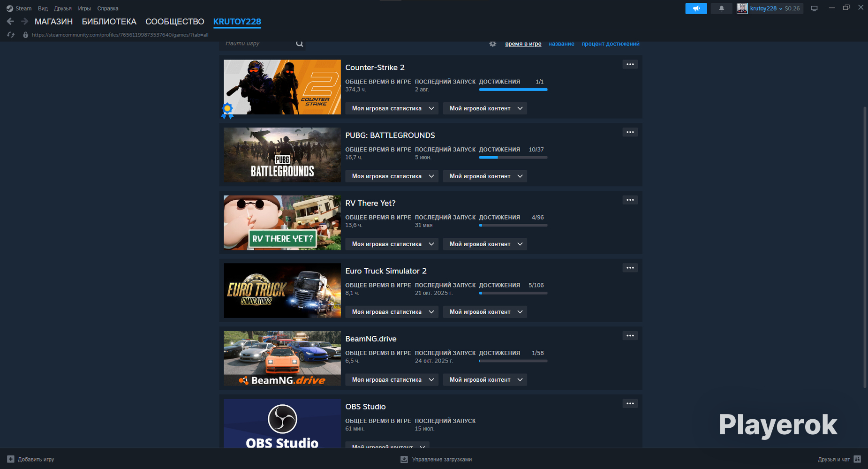Image resolution: width=868 pixels, height=469 pixels.
Task: Click 'Добавить игру' at the bottom
Action: point(36,460)
